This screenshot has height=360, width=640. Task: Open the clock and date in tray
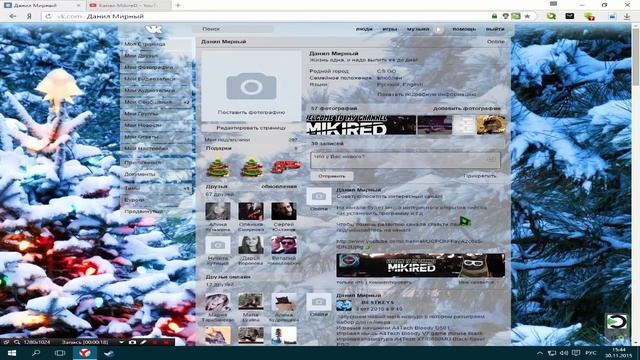pos(619,353)
